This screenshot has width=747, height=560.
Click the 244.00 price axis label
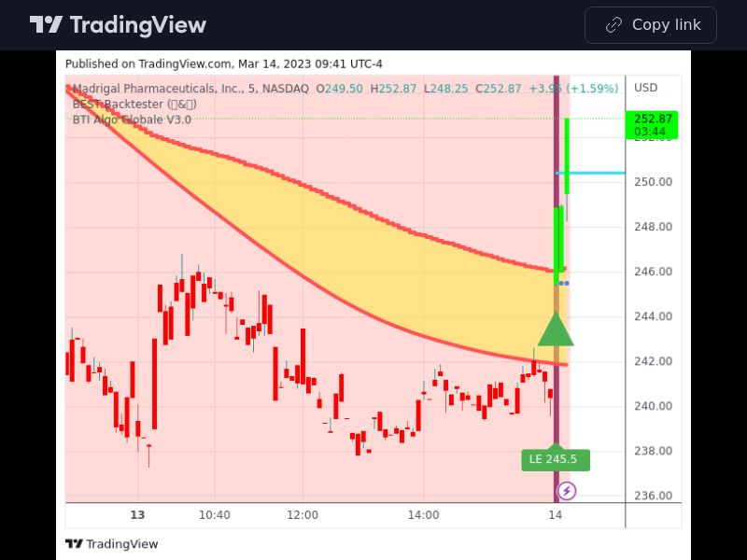[653, 316]
